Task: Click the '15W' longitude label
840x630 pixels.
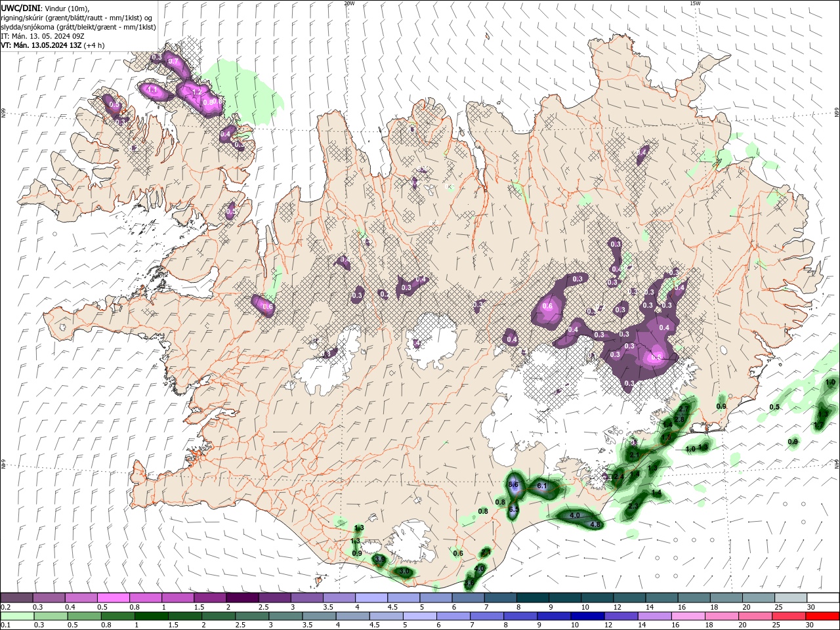Action: point(695,3)
